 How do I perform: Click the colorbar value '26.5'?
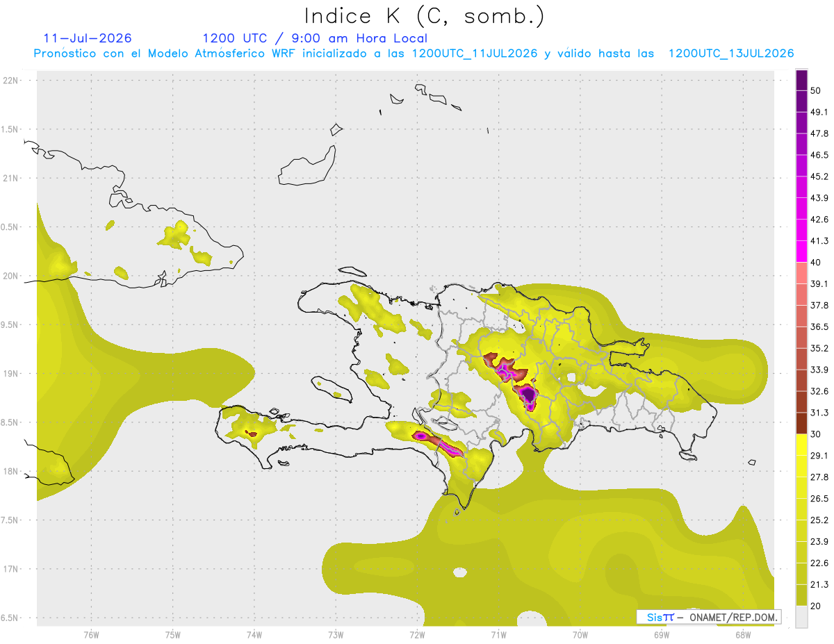(819, 498)
